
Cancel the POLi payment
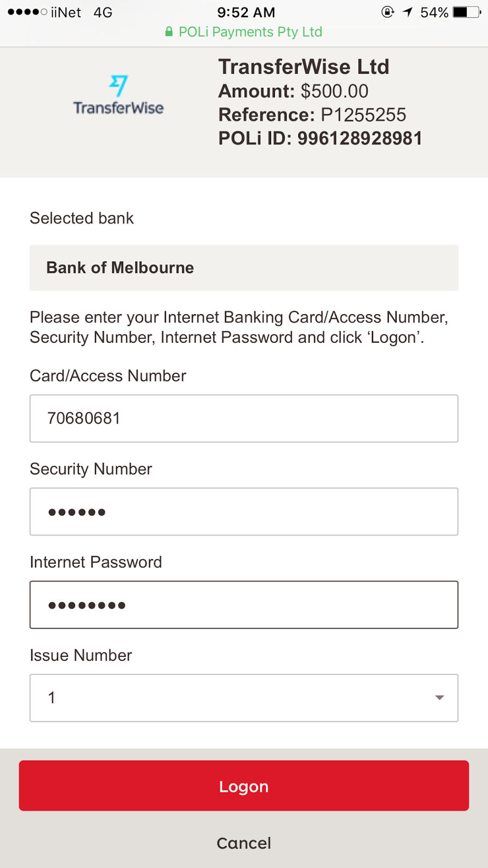click(x=243, y=843)
